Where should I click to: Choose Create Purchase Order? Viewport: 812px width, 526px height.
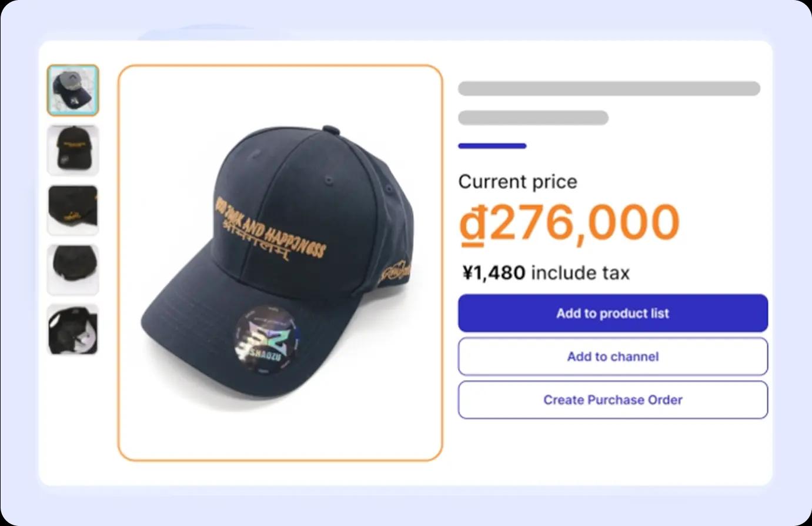pyautogui.click(x=613, y=400)
